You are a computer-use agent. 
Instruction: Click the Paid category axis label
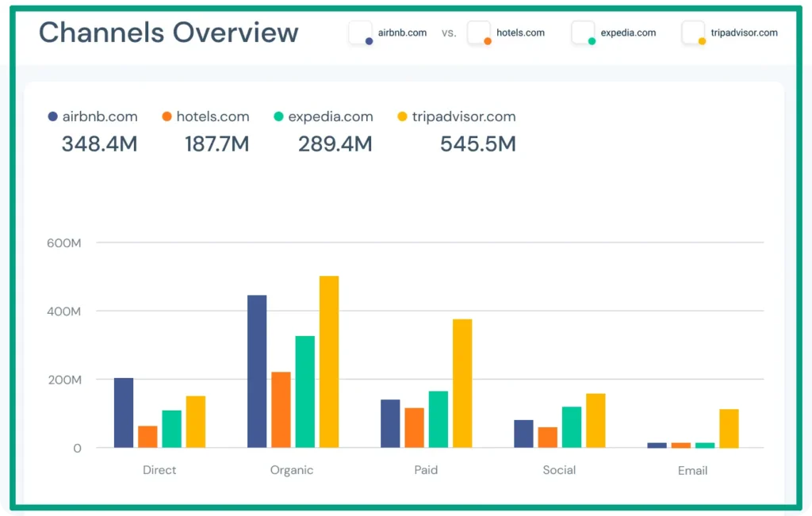[x=426, y=470]
